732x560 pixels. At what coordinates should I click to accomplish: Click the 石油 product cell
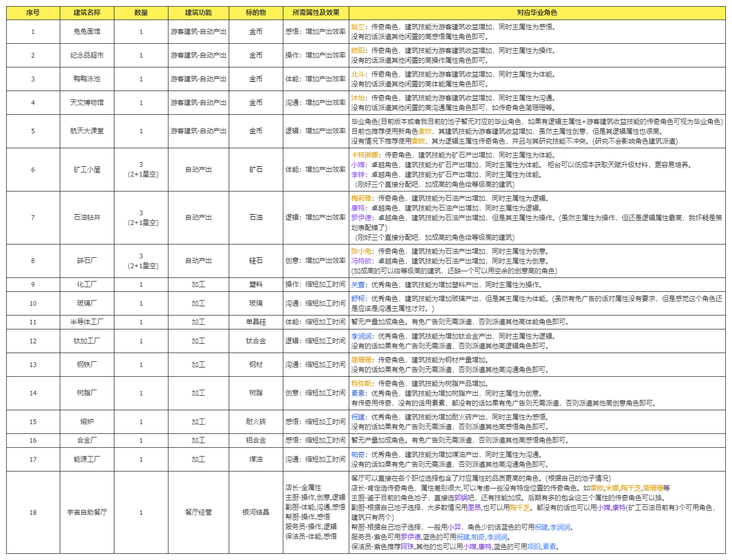tap(256, 218)
